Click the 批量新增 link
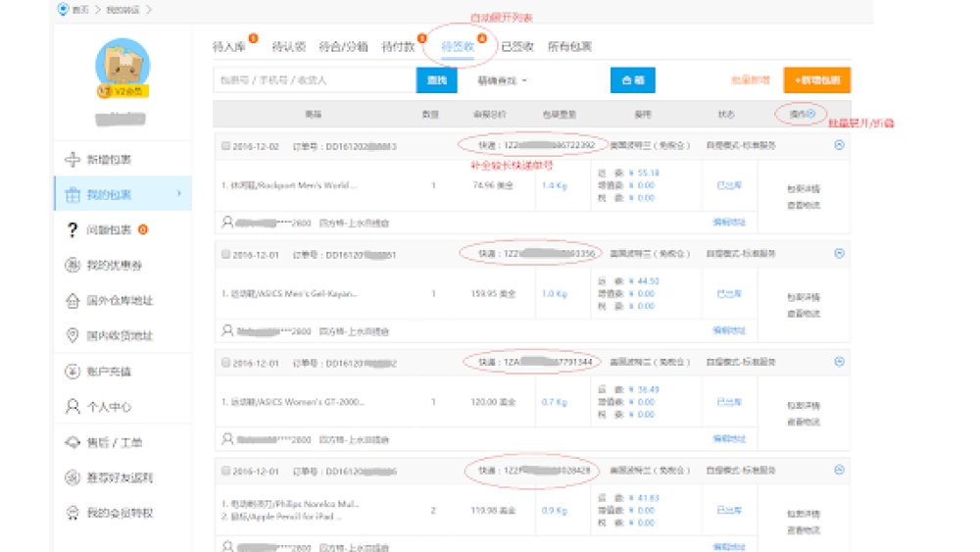 (750, 80)
